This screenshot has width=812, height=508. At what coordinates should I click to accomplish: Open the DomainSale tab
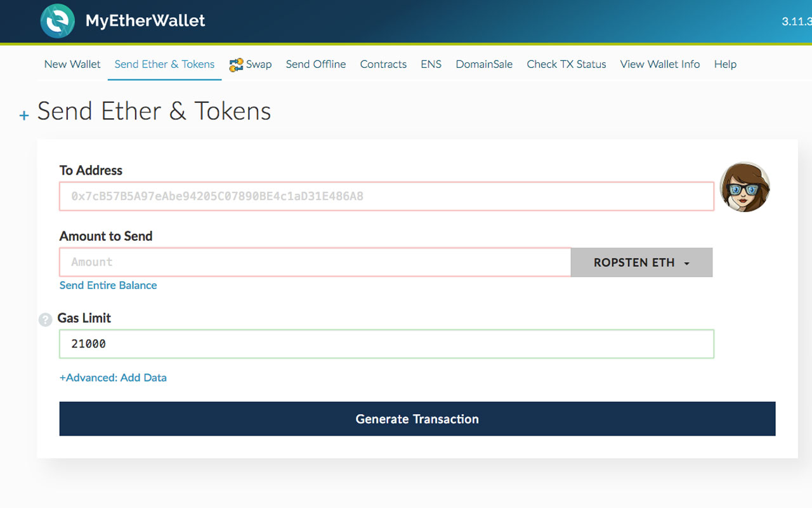(484, 64)
